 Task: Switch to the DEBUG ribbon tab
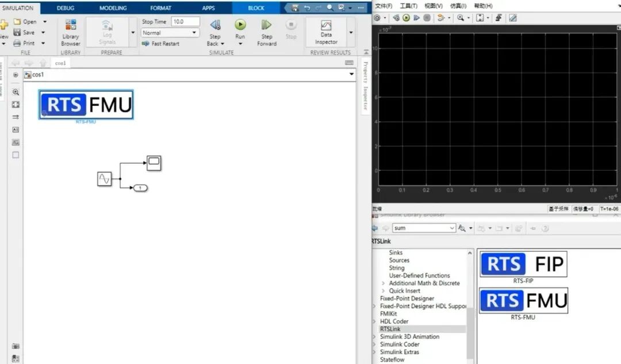[66, 8]
